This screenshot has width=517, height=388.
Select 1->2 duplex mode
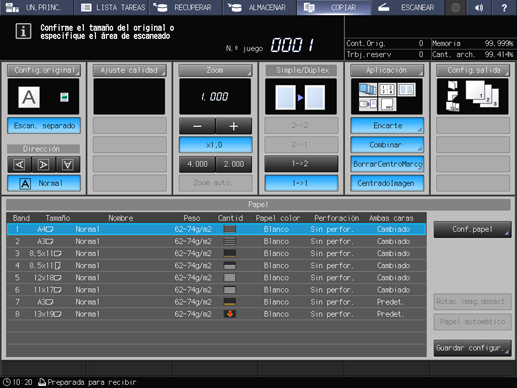click(x=301, y=164)
